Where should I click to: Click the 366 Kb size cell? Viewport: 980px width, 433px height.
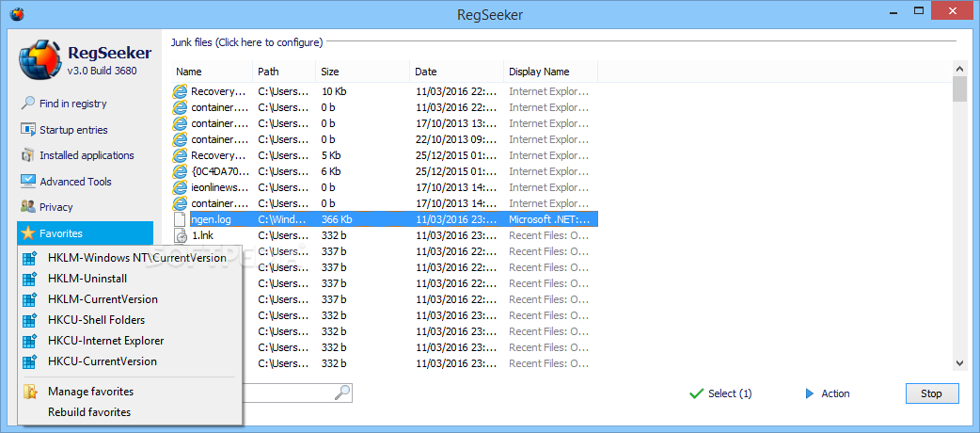[x=336, y=219]
